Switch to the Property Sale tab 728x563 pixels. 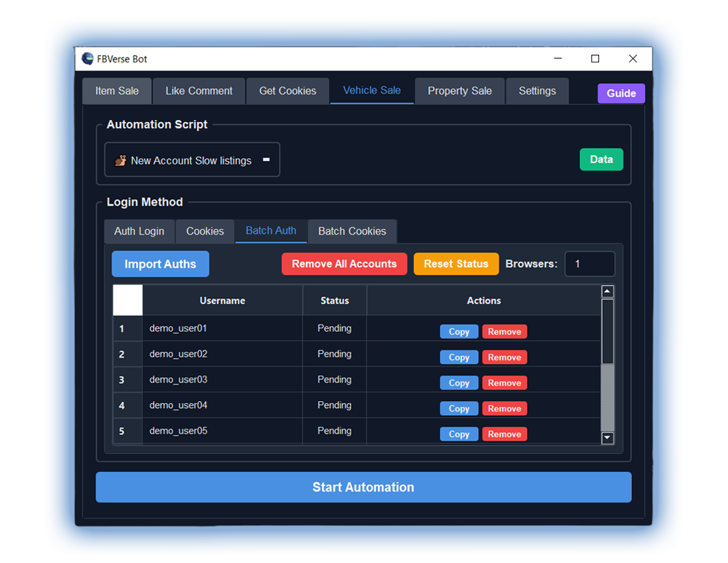(459, 91)
